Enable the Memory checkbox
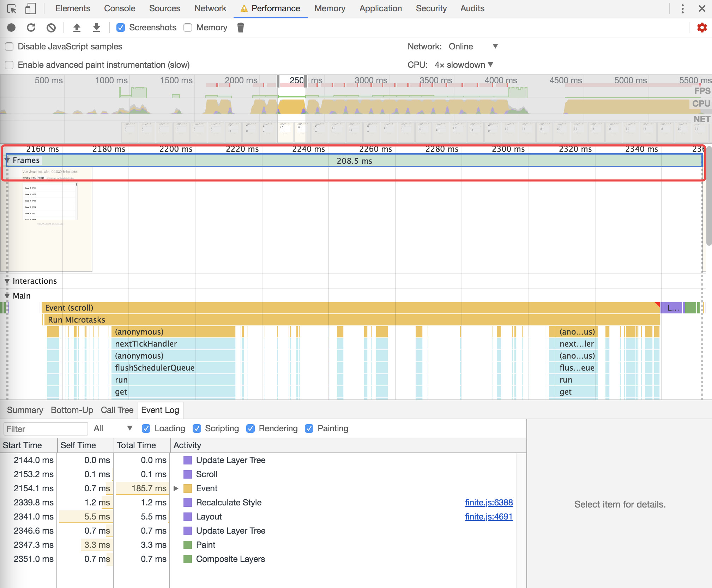 tap(188, 28)
